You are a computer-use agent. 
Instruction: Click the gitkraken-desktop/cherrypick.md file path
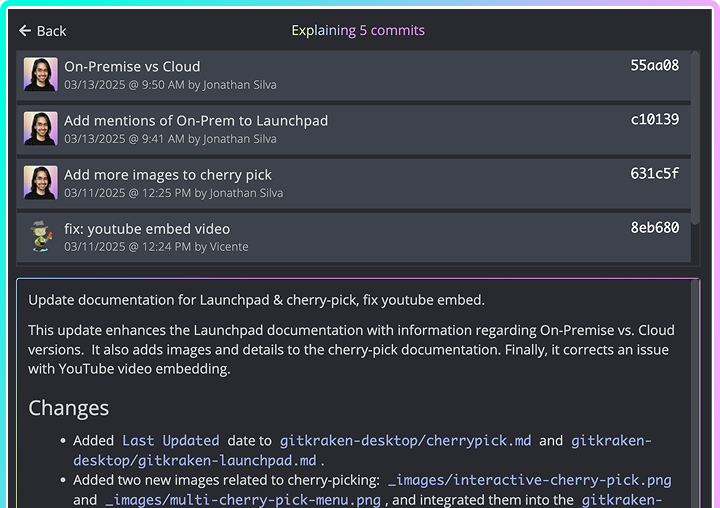coord(405,440)
